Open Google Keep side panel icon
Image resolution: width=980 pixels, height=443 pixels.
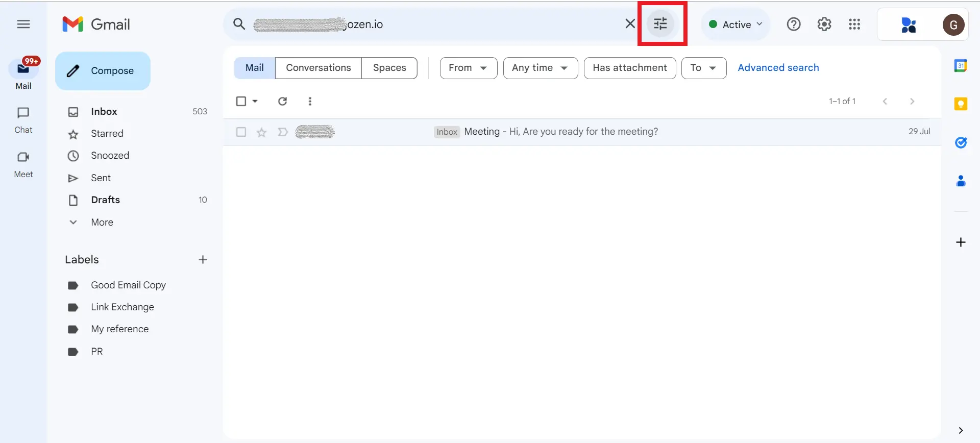(x=961, y=104)
